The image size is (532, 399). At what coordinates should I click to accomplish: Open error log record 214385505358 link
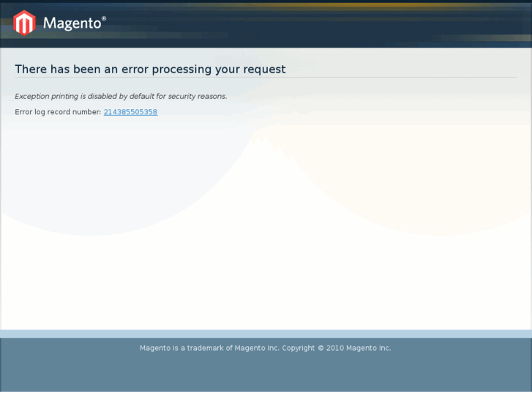[131, 112]
